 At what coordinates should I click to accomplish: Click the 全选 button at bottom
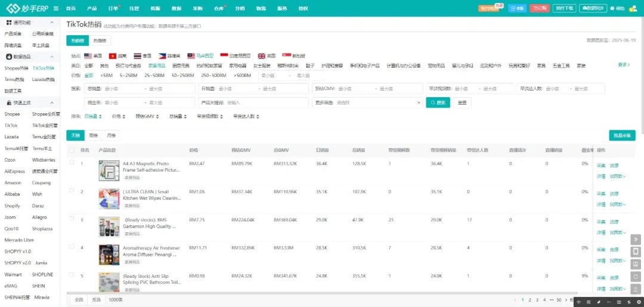coord(79,300)
